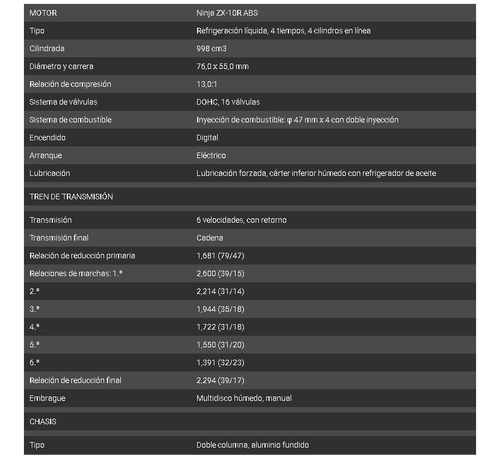Image resolution: width=500 pixels, height=456 pixels.
Task: Click the CHASIS section header
Action: (x=43, y=422)
